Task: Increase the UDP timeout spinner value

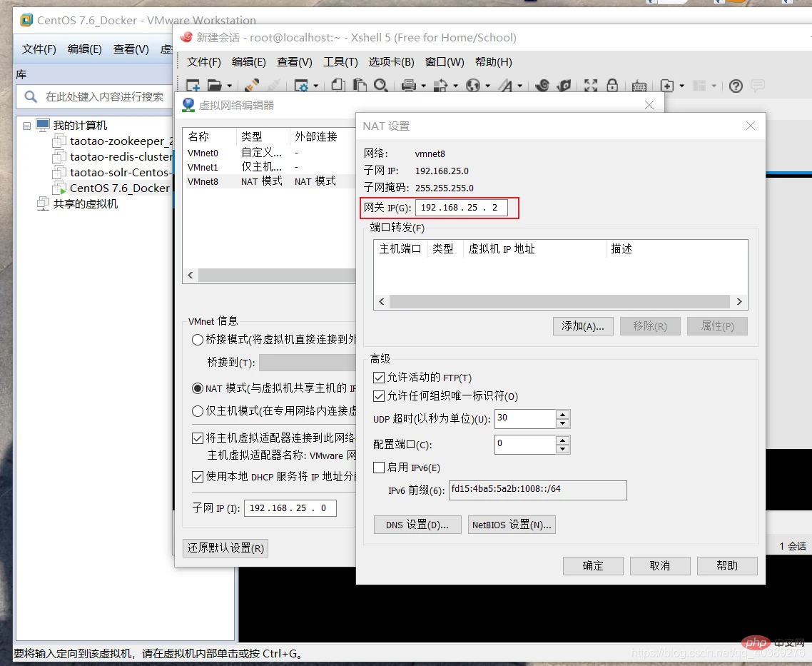Action: (562, 414)
